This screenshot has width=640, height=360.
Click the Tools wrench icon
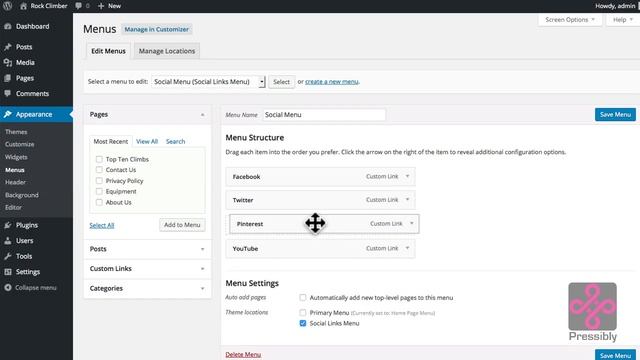click(x=8, y=256)
